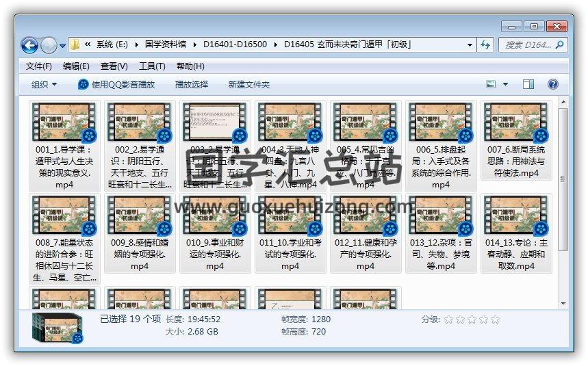
Task: Toggle the preview pane button
Action: [x=528, y=84]
